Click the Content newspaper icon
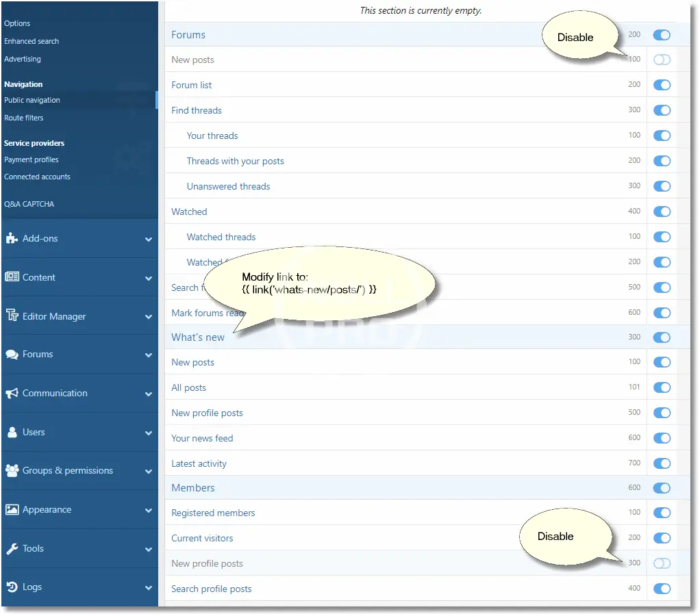This screenshot has width=700, height=616. point(12,277)
